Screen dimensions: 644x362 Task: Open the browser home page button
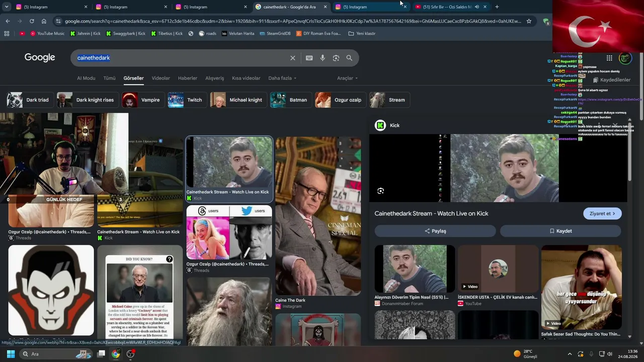click(44, 21)
